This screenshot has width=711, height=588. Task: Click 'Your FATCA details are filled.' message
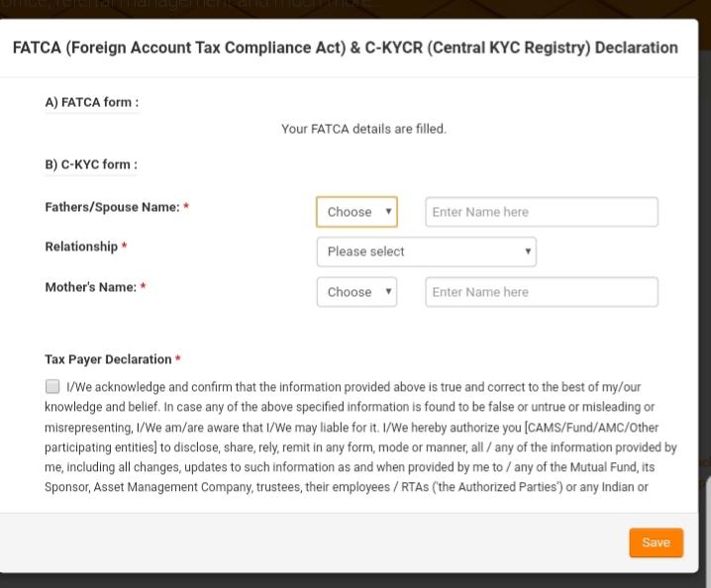(x=363, y=130)
